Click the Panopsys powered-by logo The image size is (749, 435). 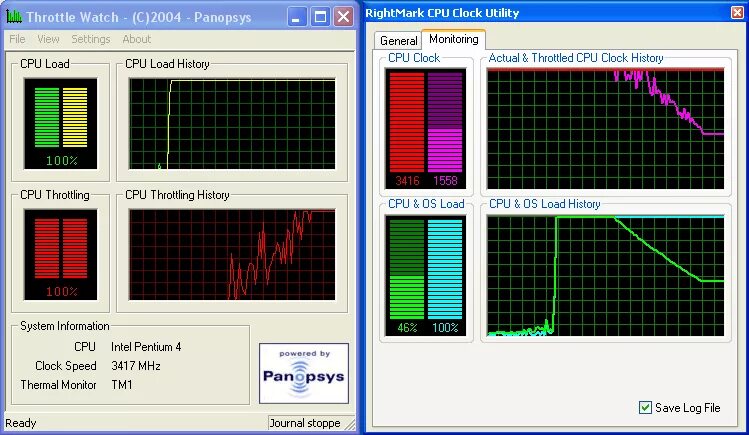[x=304, y=373]
